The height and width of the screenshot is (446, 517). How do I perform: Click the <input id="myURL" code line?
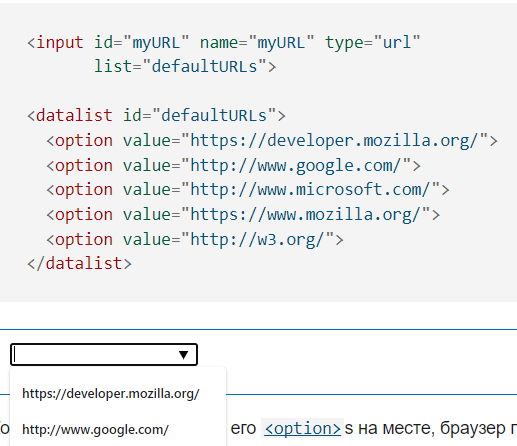224,43
